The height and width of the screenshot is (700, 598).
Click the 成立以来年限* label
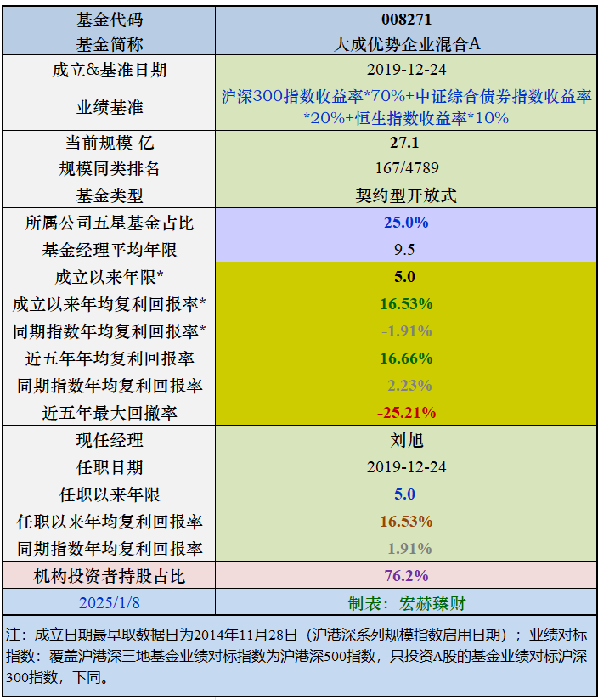pyautogui.click(x=110, y=277)
